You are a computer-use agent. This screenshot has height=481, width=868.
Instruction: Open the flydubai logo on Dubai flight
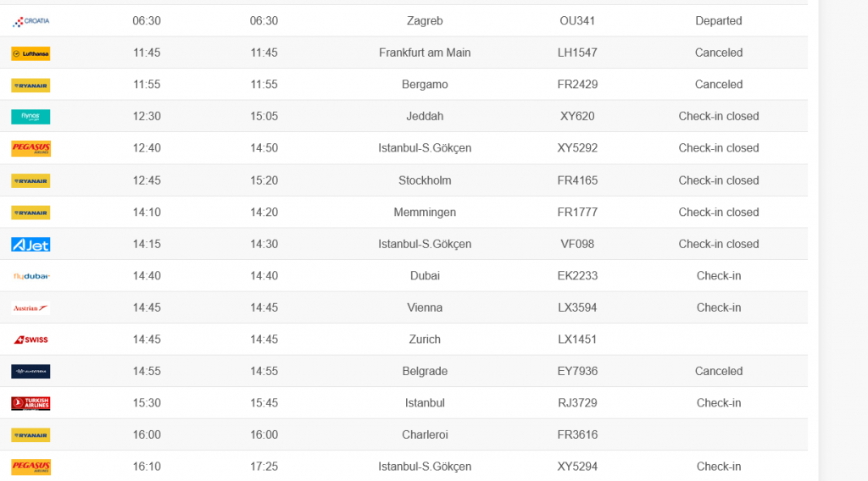pos(31,276)
